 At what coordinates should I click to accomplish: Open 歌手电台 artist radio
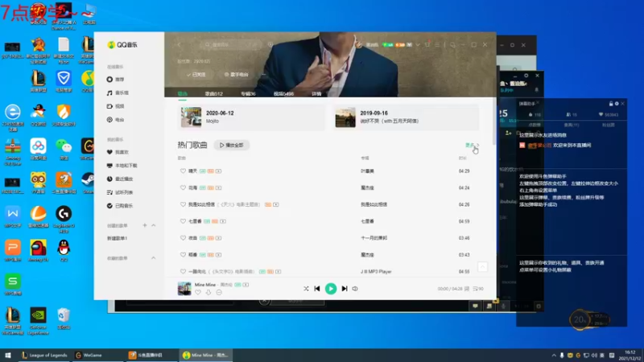(x=236, y=75)
